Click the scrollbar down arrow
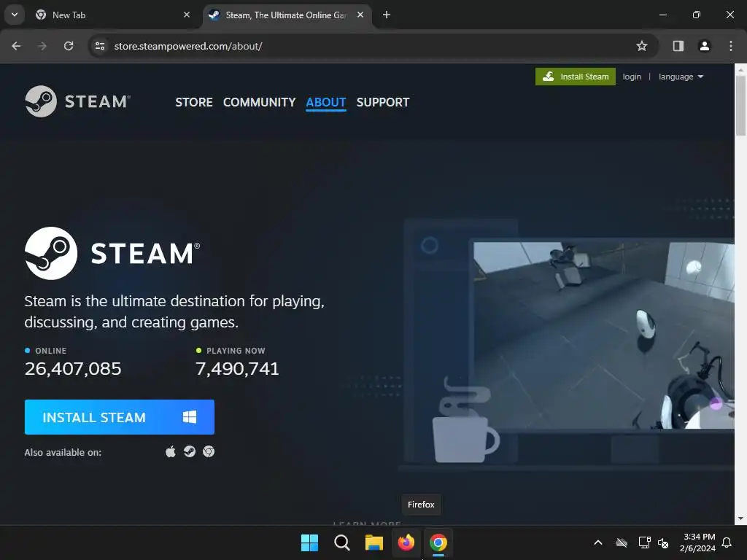 pyautogui.click(x=740, y=518)
